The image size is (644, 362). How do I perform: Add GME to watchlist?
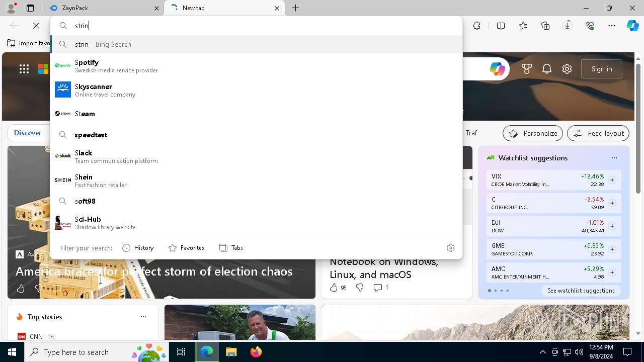tap(612, 249)
